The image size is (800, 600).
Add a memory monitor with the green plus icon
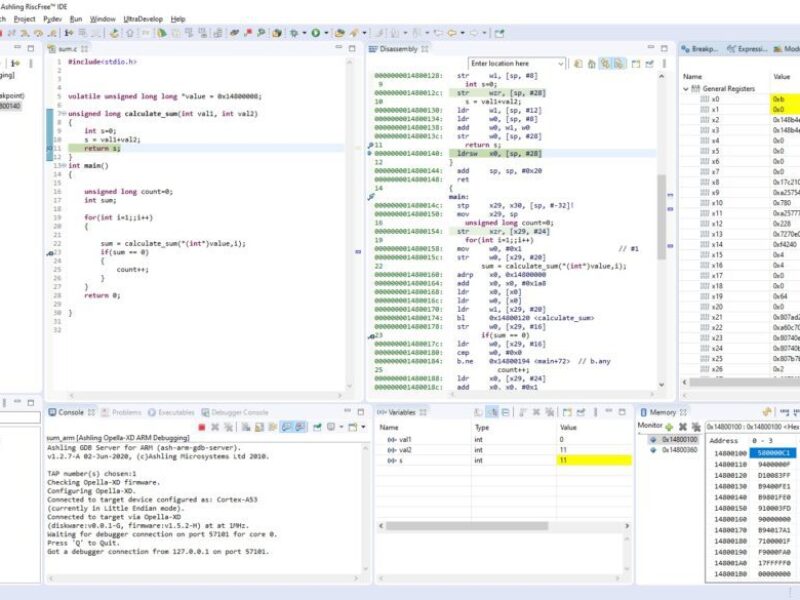[x=669, y=425]
